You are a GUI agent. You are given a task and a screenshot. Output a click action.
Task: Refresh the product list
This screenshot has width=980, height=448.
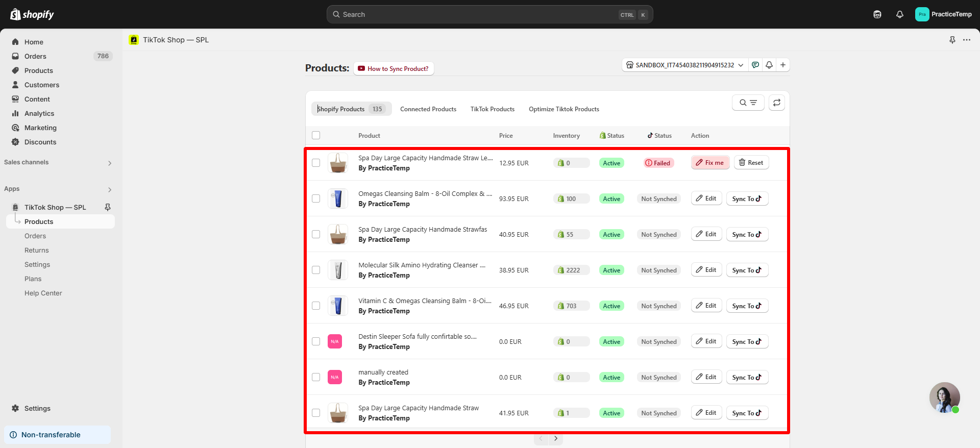(777, 103)
